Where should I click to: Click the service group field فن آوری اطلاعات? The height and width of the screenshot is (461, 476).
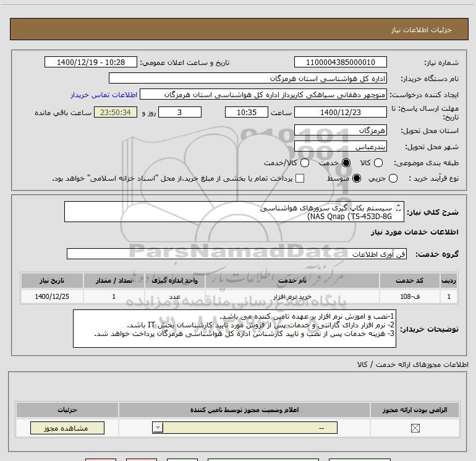(x=237, y=254)
